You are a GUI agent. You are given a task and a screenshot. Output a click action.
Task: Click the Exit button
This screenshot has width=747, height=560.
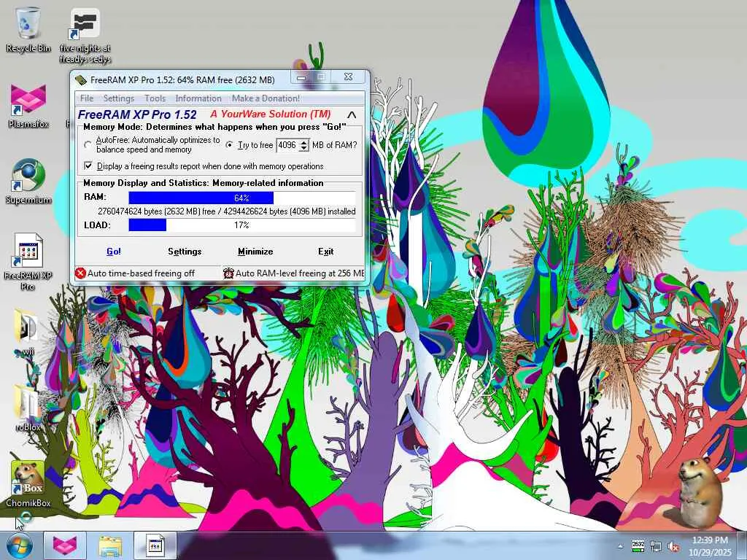(326, 251)
